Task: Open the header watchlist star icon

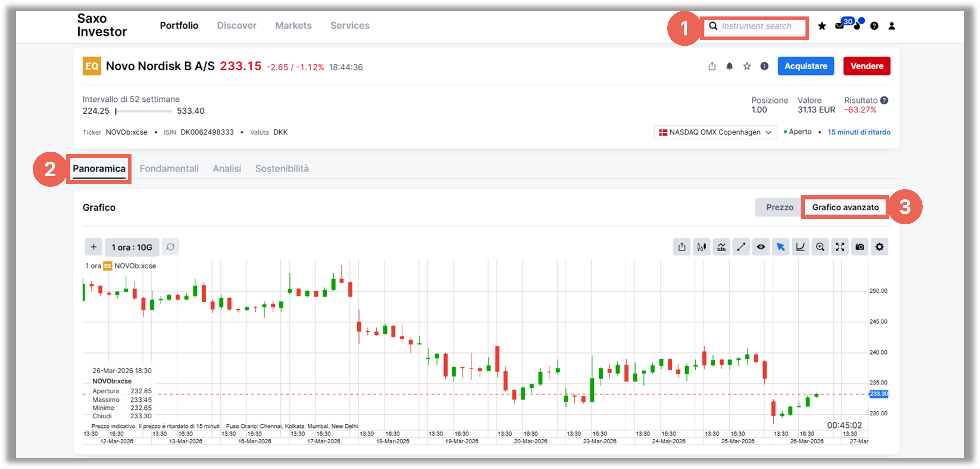Action: [x=822, y=26]
